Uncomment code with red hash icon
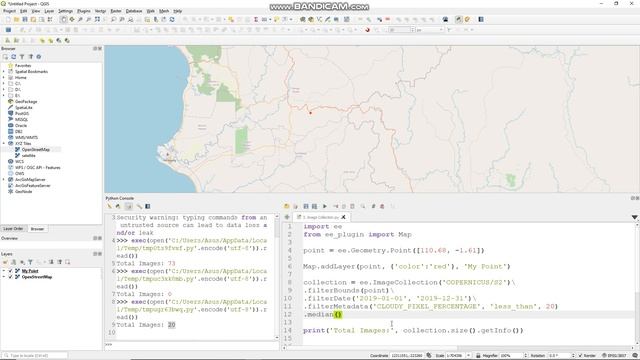 tap(382, 207)
